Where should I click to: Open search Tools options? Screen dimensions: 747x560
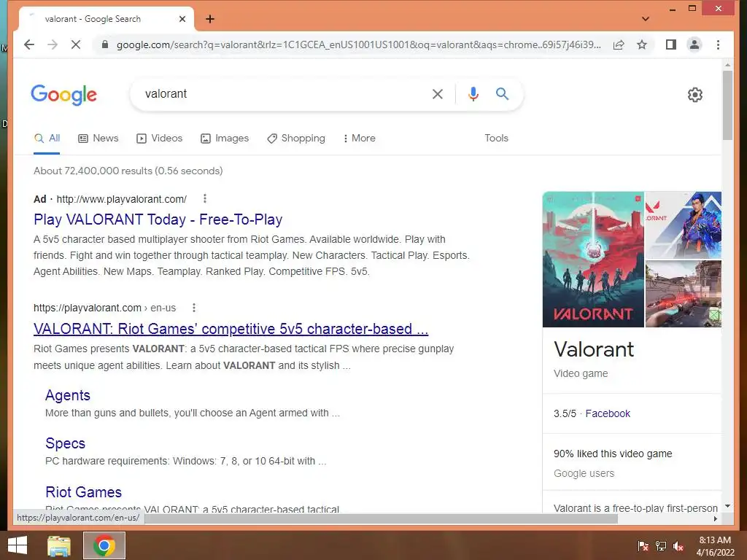point(496,138)
